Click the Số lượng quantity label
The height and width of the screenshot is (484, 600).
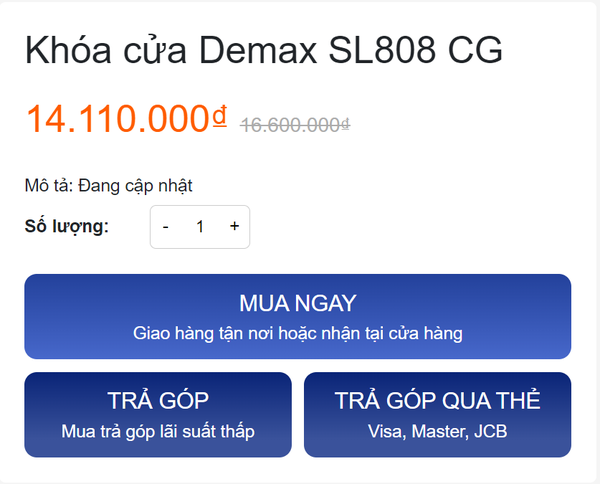click(x=66, y=227)
